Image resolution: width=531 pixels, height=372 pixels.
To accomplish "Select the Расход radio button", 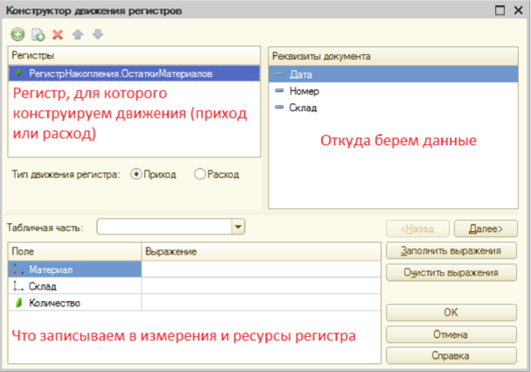I will click(200, 174).
